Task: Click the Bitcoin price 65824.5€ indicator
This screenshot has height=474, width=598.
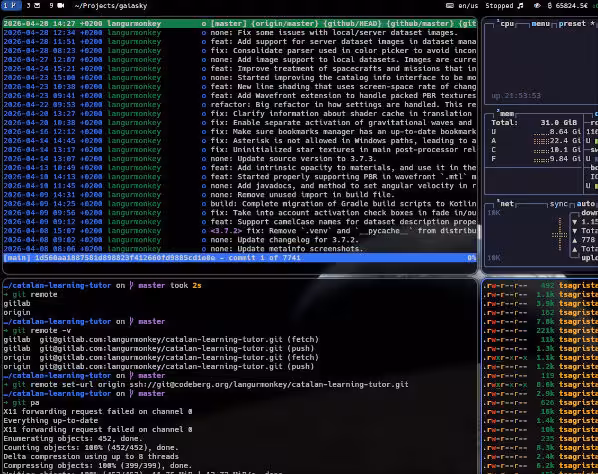Action: click(x=567, y=5)
